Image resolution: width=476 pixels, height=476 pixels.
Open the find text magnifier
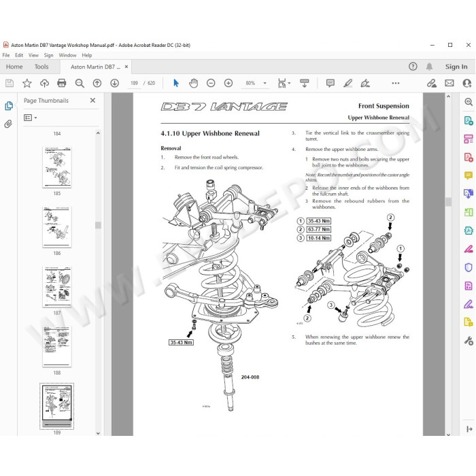[80, 83]
